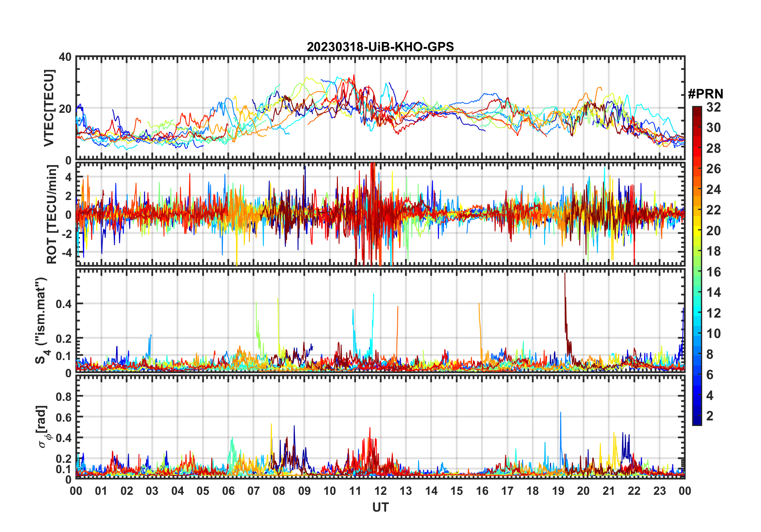Select the ROT [TECU/min] y-axis label

click(52, 214)
